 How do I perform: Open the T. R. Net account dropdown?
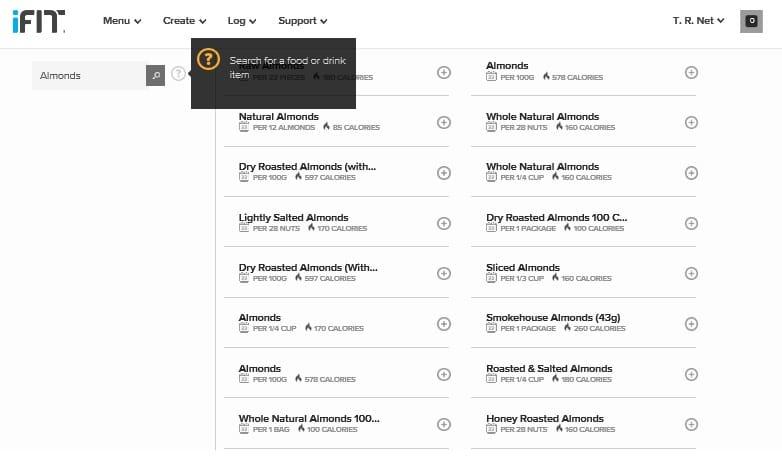click(x=698, y=21)
